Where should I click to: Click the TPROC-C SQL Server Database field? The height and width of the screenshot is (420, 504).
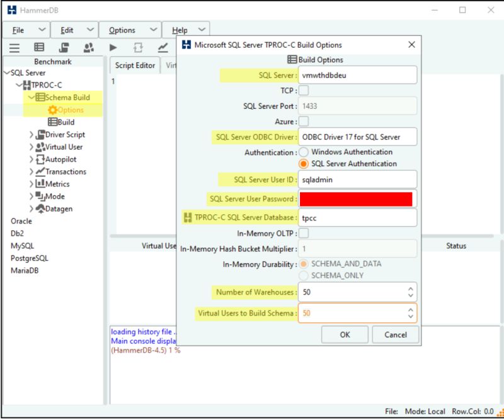coord(357,218)
